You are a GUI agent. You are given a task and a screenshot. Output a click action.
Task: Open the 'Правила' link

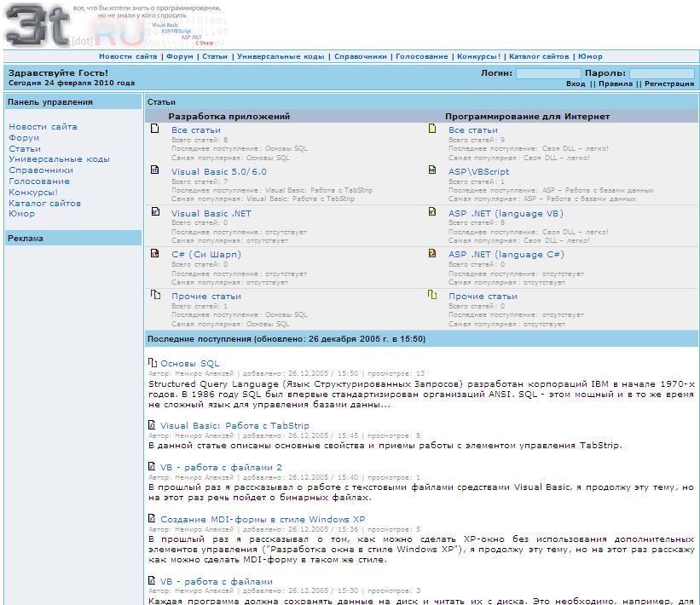pyautogui.click(x=616, y=84)
